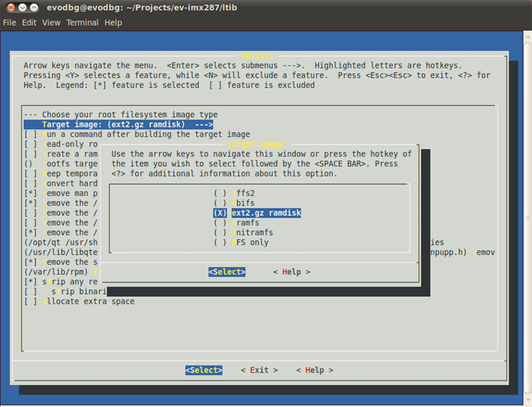The width and height of the screenshot is (532, 407).
Task: Choose the ubifs radio option
Action: pyautogui.click(x=243, y=203)
